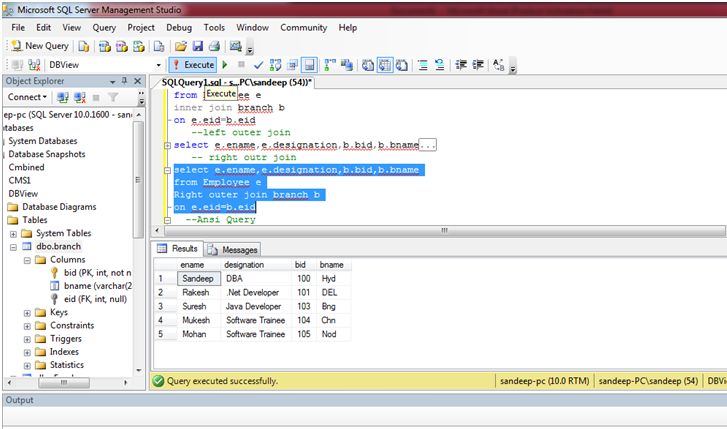727x429 pixels.
Task: Open an Analysis Services MDX Query
Action: click(x=105, y=46)
